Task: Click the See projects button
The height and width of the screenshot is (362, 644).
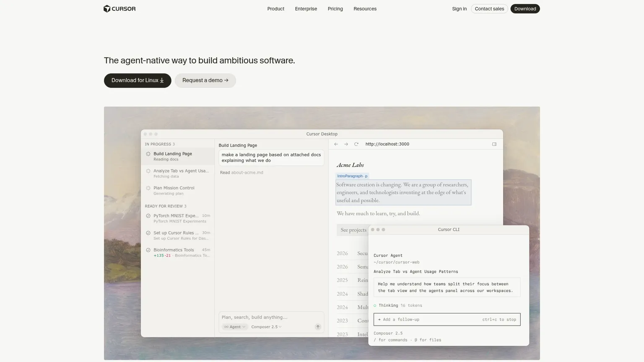Action: tap(353, 230)
